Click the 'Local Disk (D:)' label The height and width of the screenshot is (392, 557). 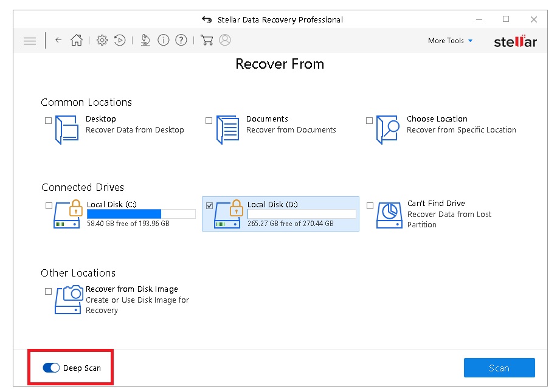coord(272,205)
